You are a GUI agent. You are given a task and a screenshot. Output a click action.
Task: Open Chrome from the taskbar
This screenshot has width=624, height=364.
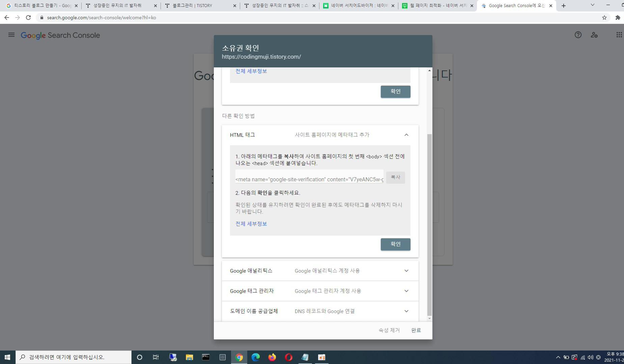pos(239,357)
